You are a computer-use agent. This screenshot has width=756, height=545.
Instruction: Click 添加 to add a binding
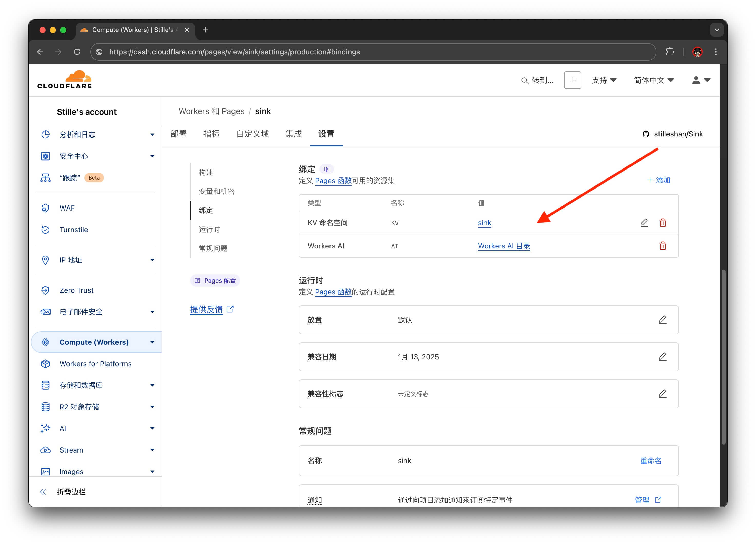pos(658,180)
